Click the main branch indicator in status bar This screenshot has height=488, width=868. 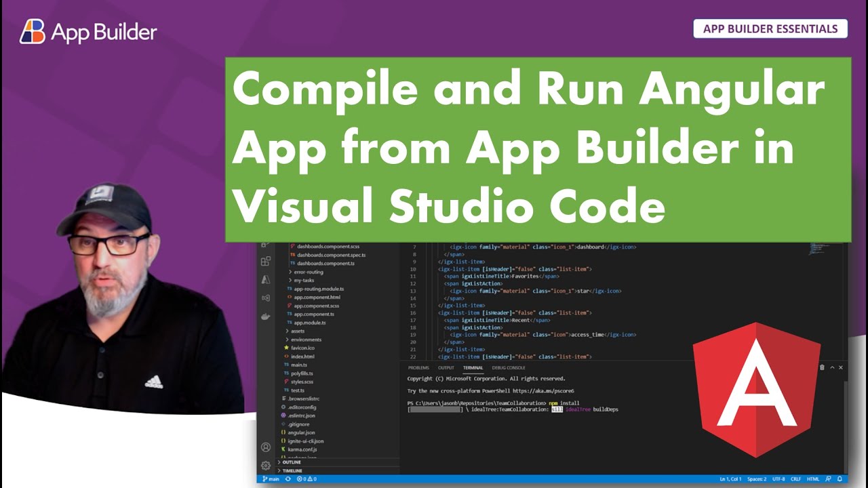[271, 479]
